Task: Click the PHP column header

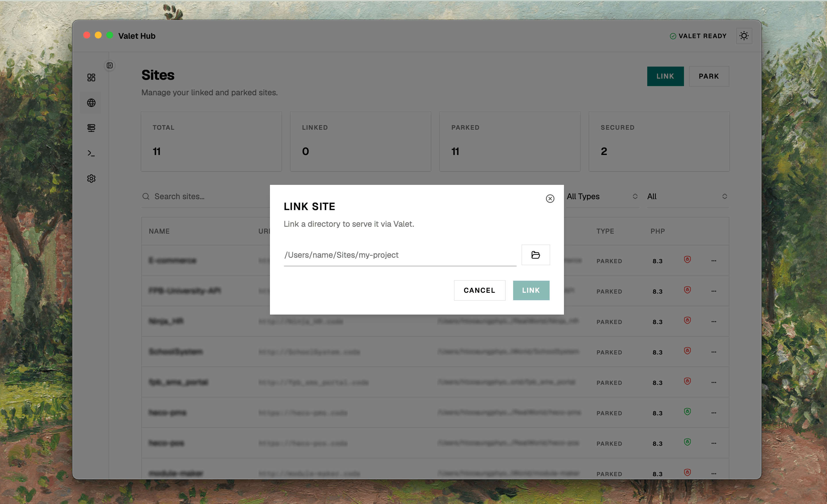Action: [658, 231]
